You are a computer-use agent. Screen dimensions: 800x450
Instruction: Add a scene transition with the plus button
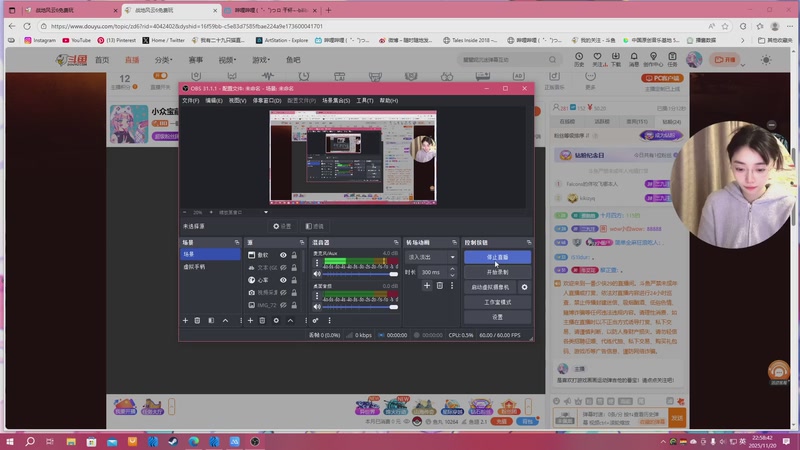pos(427,286)
